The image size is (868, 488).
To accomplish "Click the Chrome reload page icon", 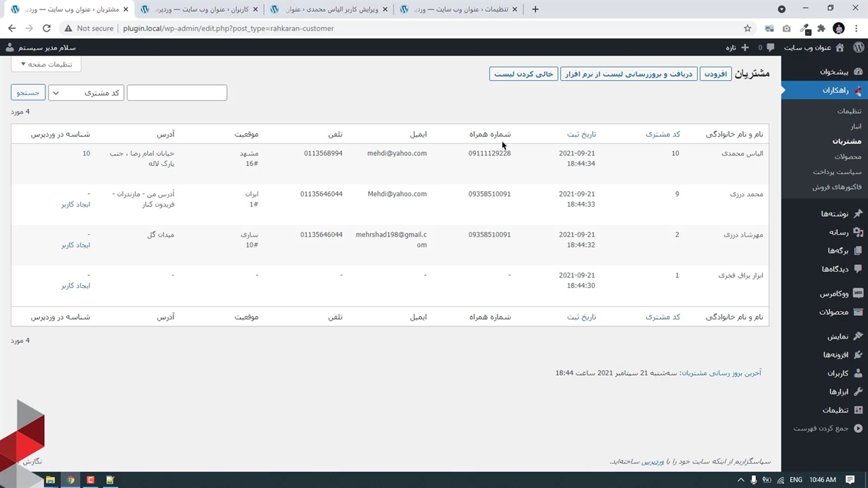I will click(46, 28).
